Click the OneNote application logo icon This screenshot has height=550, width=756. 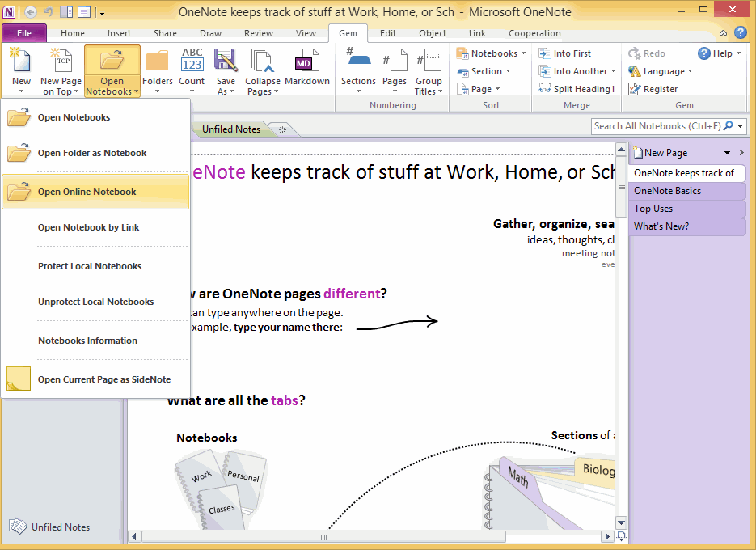click(9, 12)
